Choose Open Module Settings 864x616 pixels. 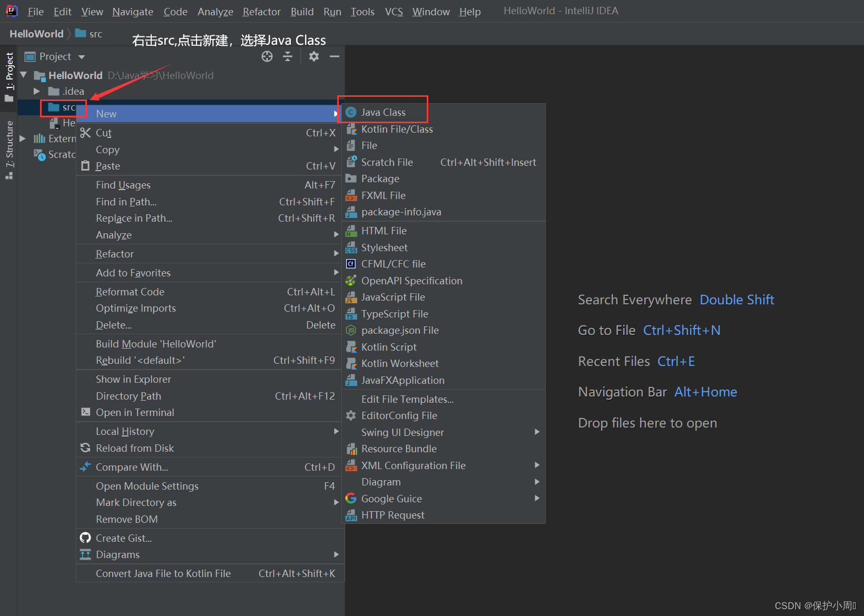(x=210, y=486)
